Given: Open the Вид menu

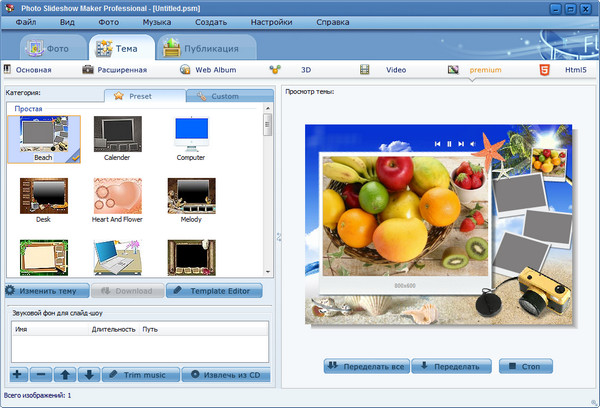Looking at the screenshot, I should (67, 22).
